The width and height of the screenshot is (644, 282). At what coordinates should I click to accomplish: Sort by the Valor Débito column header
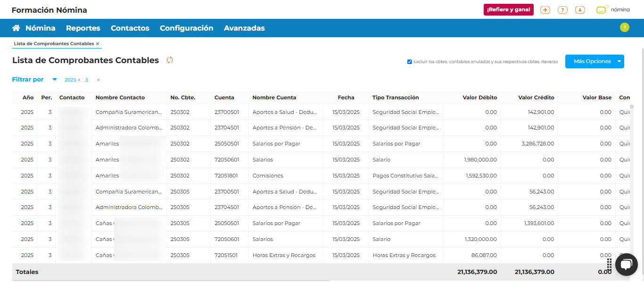pos(479,97)
